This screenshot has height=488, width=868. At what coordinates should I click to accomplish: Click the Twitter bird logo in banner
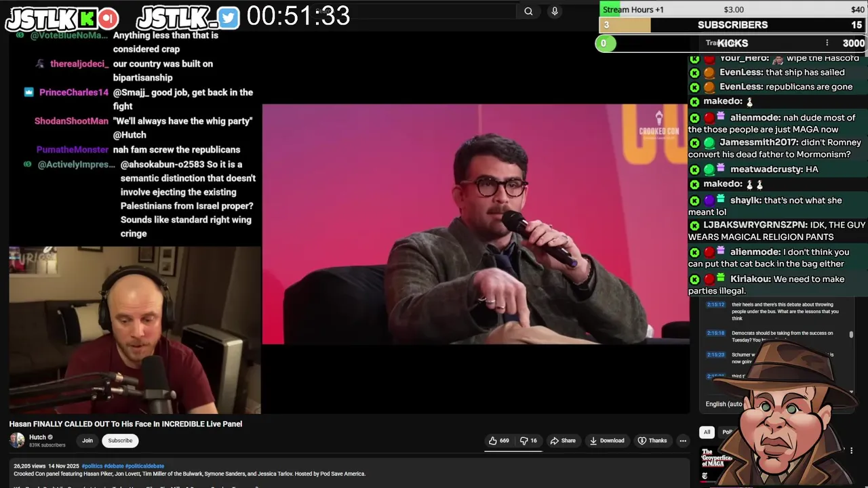[229, 18]
